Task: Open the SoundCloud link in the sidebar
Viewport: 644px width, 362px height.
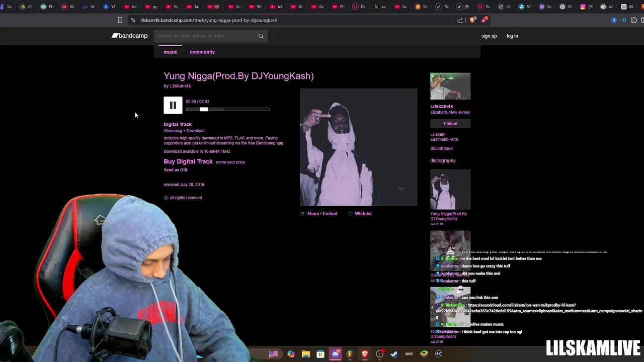Action: coord(441,148)
